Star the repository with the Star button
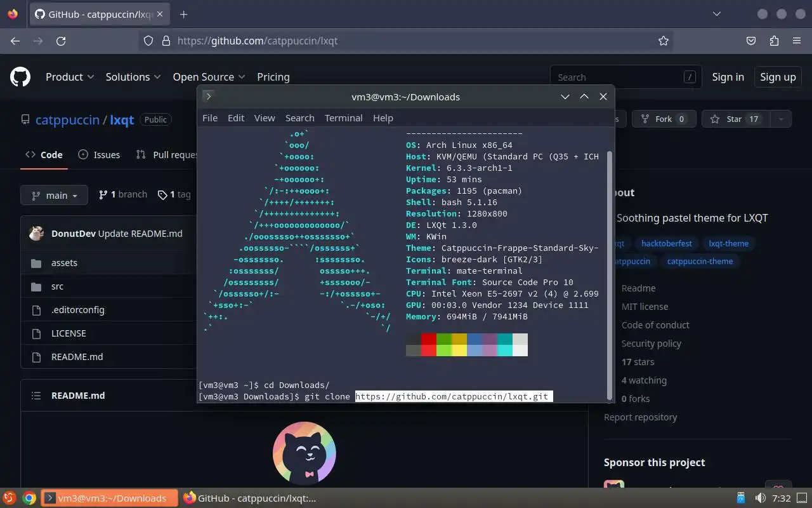Image resolution: width=812 pixels, height=508 pixels. pos(735,119)
